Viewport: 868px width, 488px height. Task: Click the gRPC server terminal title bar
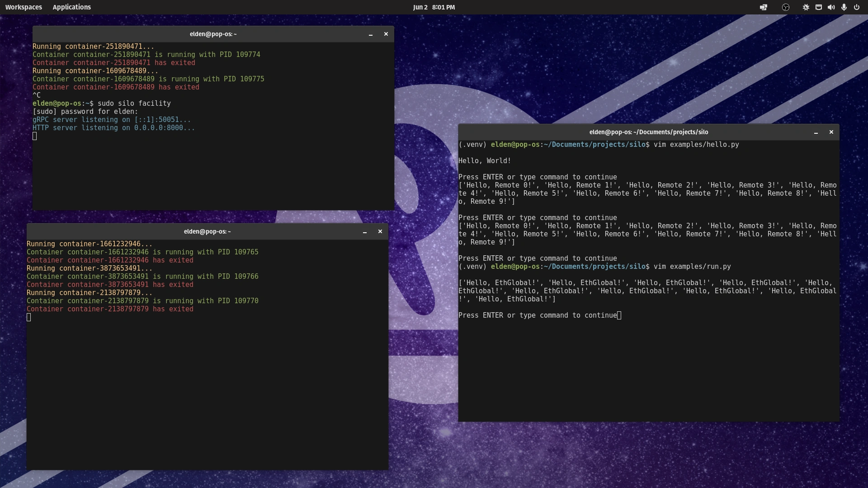tap(213, 34)
